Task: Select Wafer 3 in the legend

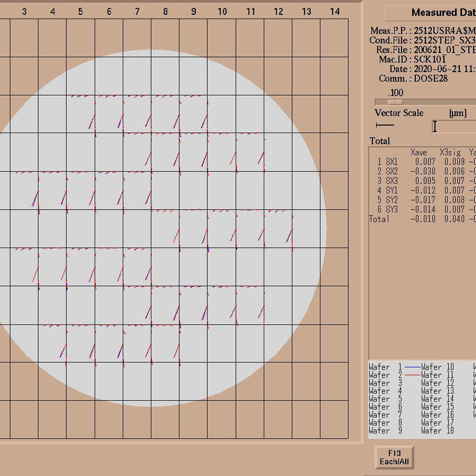Action: 386,383
